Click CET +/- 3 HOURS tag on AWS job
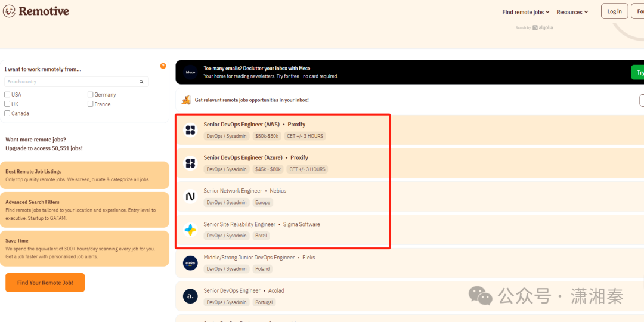Screen dimensions: 644x322 [305, 136]
